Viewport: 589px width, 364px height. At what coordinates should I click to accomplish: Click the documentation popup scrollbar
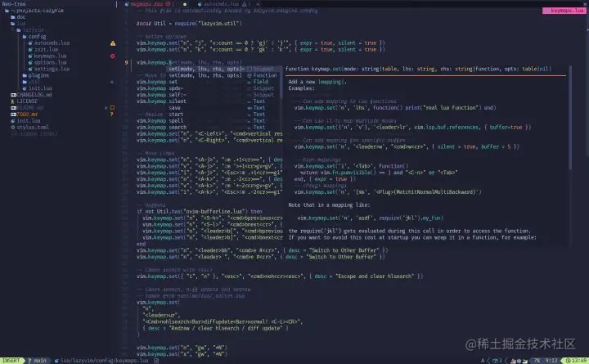coord(570,118)
